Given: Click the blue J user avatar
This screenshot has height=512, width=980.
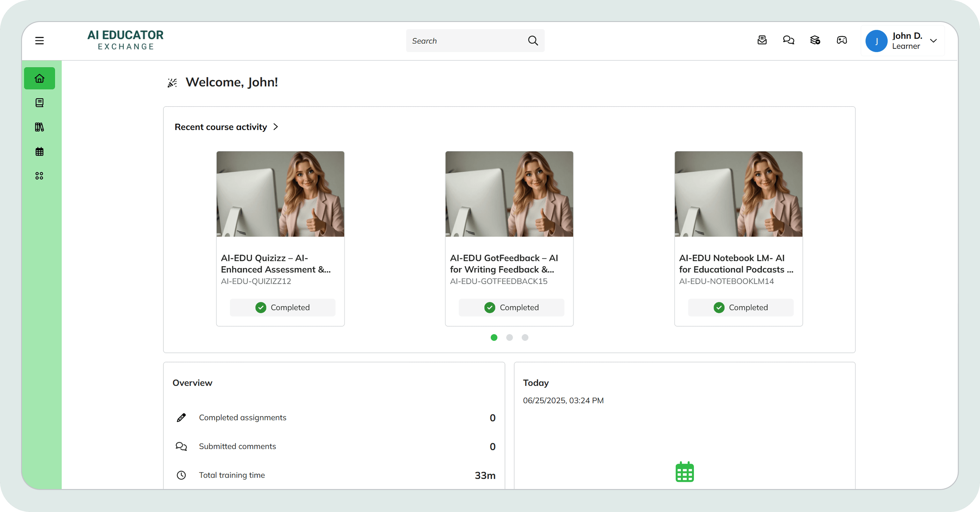Looking at the screenshot, I should click(877, 41).
